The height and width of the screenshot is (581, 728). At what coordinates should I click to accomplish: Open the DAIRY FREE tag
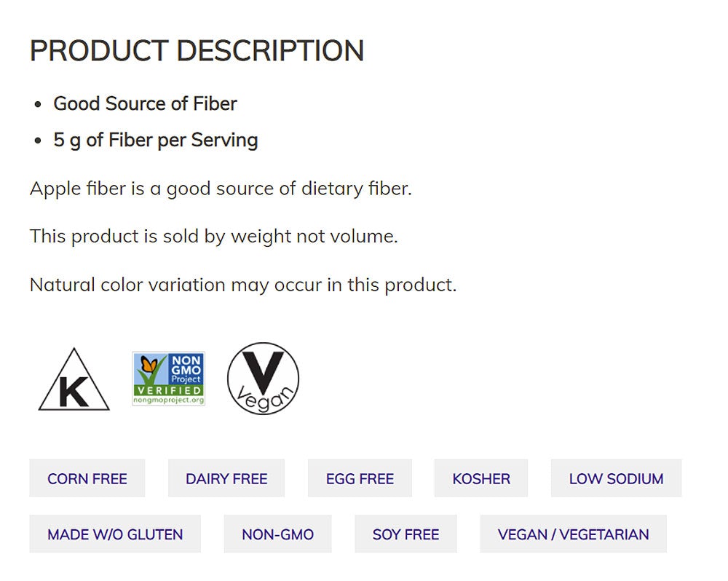[226, 478]
